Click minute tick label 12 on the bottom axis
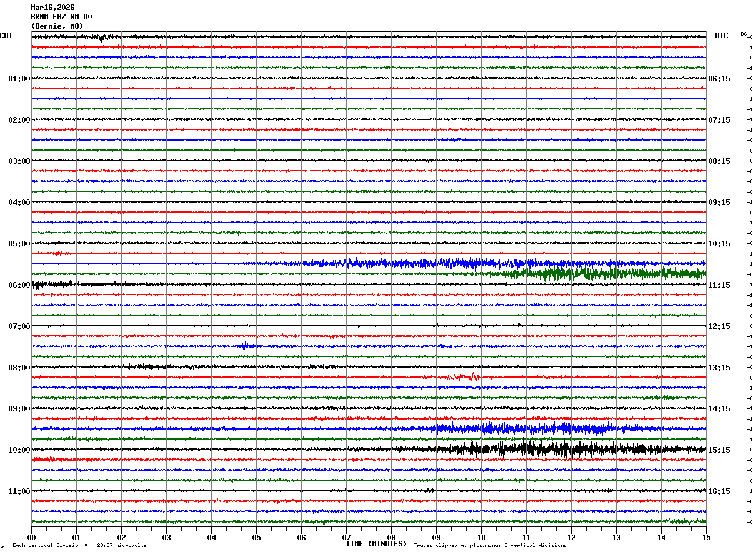Screen dimensions: 756x554 pos(571,537)
